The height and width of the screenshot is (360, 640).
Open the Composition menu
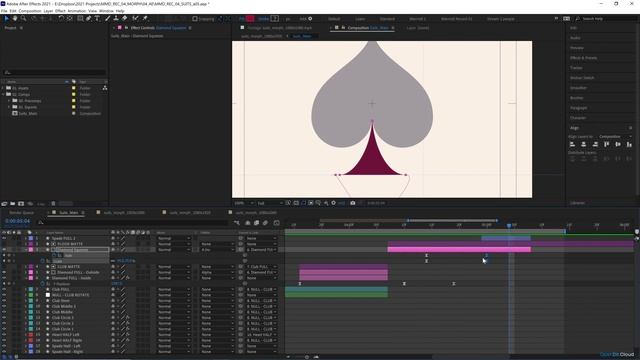(30, 11)
